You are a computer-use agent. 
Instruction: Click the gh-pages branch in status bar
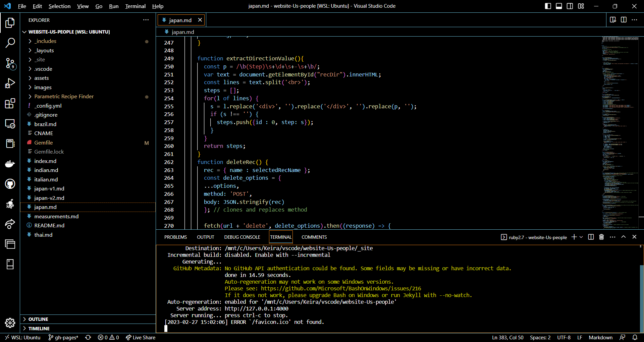[63, 337]
